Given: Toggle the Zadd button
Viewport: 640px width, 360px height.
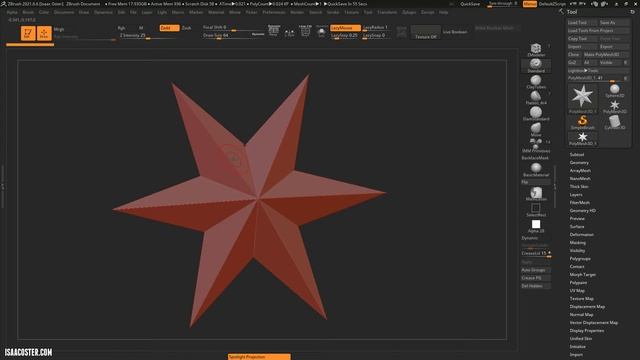Looking at the screenshot, I should click(169, 28).
